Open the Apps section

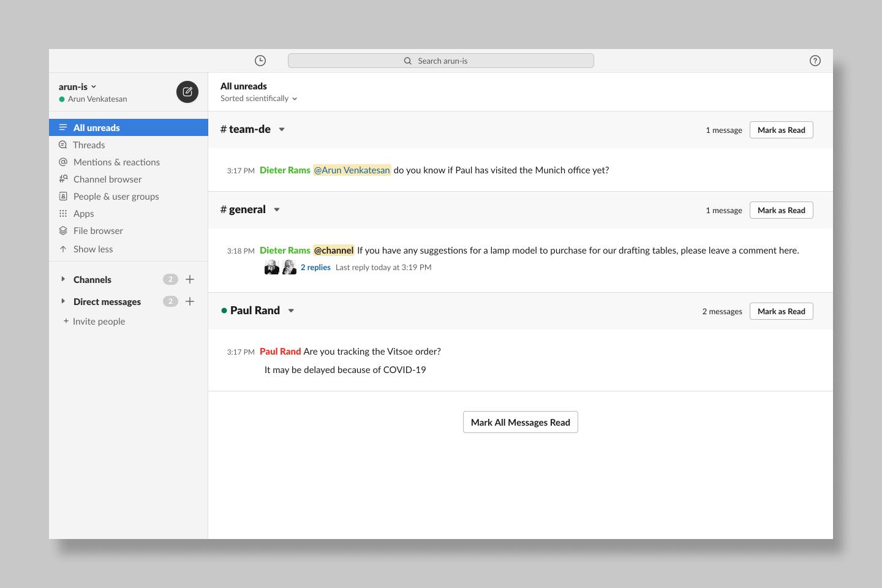pyautogui.click(x=83, y=214)
